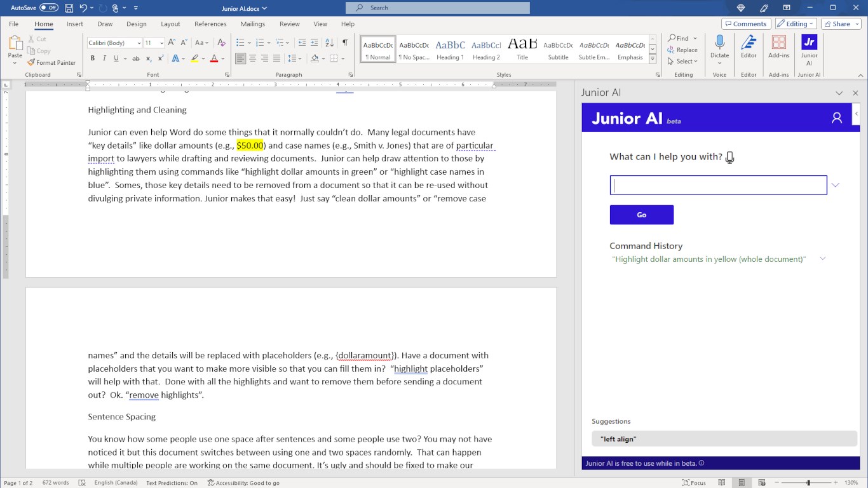The height and width of the screenshot is (488, 868).
Task: Copy selection to clipboard
Action: click(x=38, y=51)
